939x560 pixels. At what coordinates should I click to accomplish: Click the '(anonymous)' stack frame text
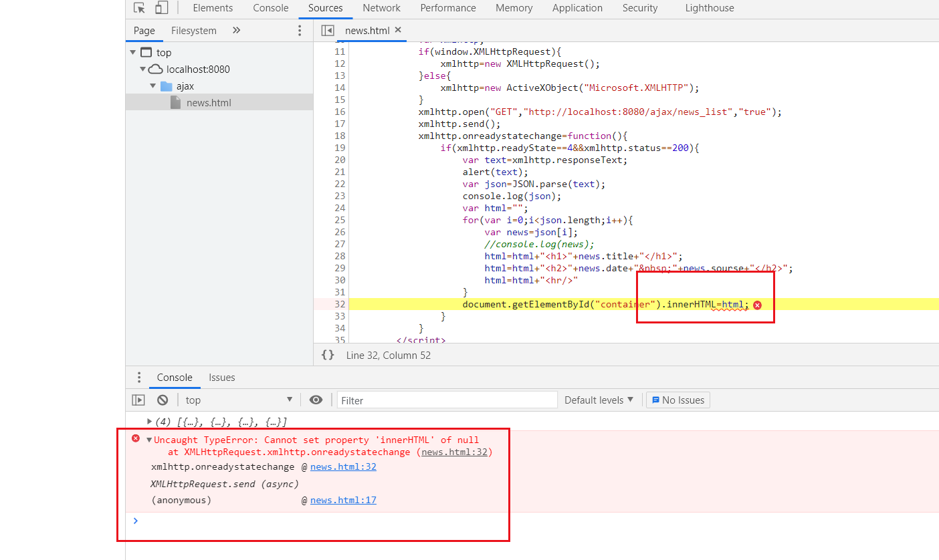tap(181, 500)
